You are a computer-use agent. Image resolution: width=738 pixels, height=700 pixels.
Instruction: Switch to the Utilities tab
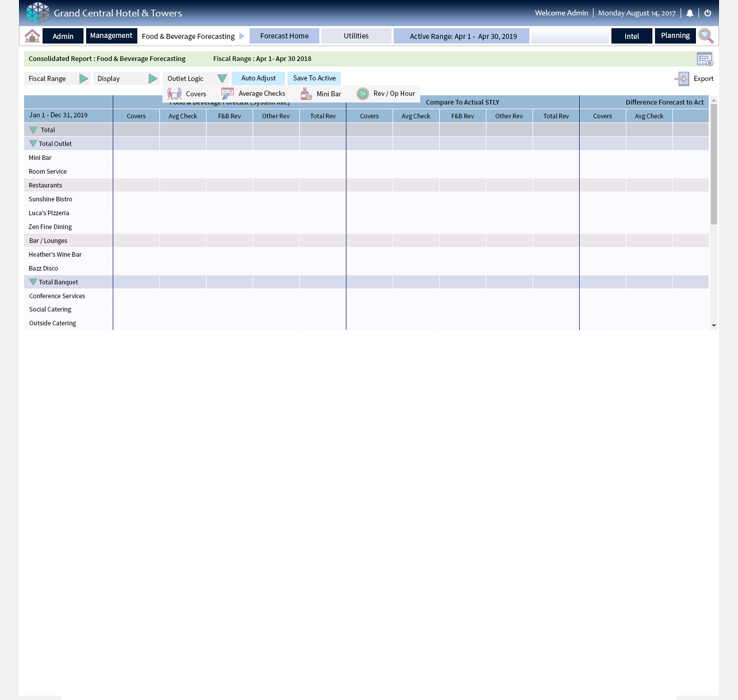pyautogui.click(x=356, y=36)
